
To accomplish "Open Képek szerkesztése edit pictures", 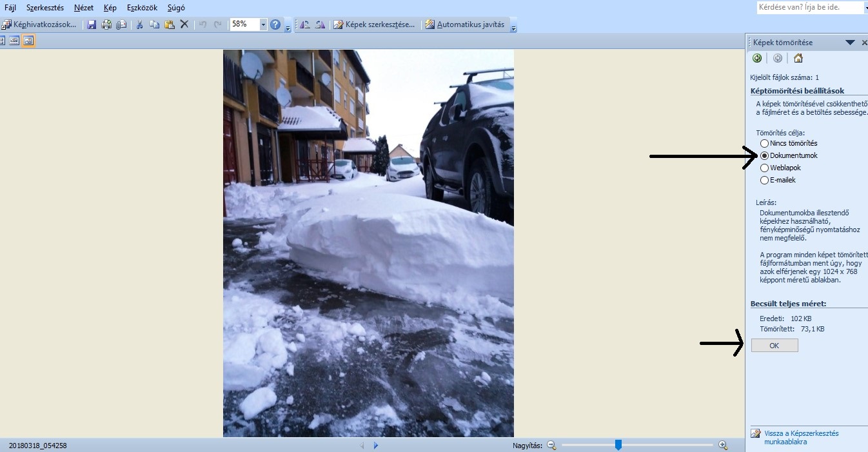I will 374,25.
